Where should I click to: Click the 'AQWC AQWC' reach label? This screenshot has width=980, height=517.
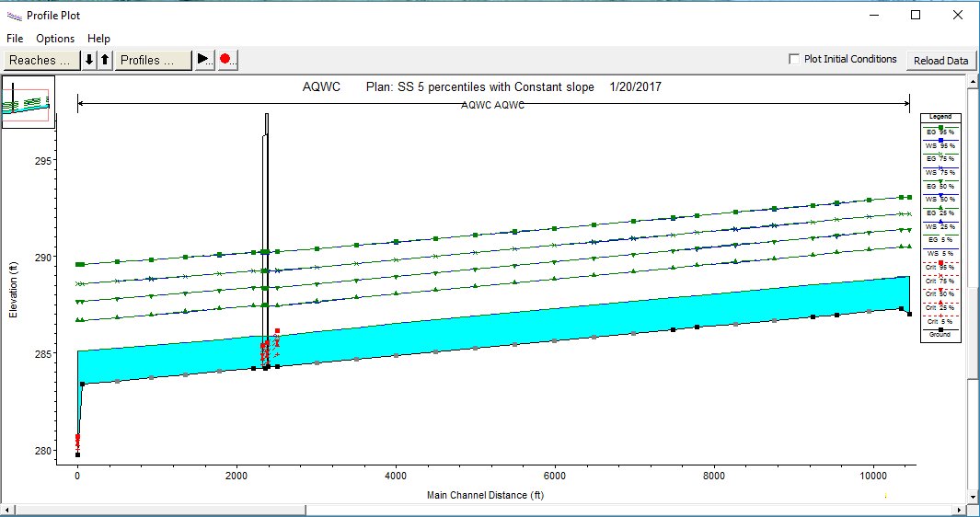pyautogui.click(x=492, y=105)
